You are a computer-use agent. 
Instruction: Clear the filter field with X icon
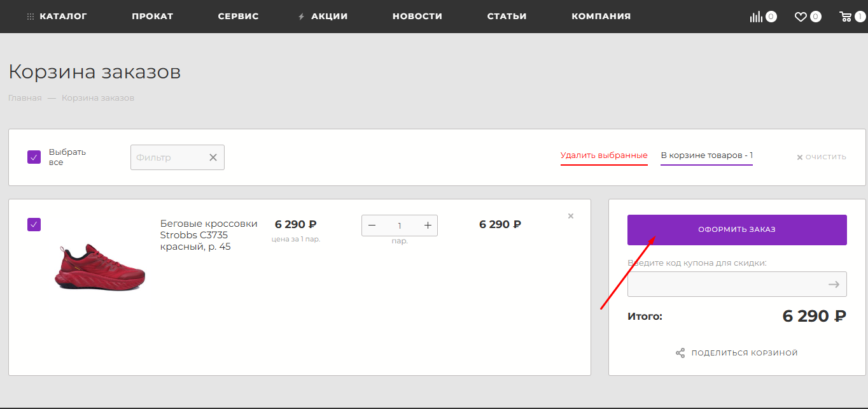[x=213, y=157]
